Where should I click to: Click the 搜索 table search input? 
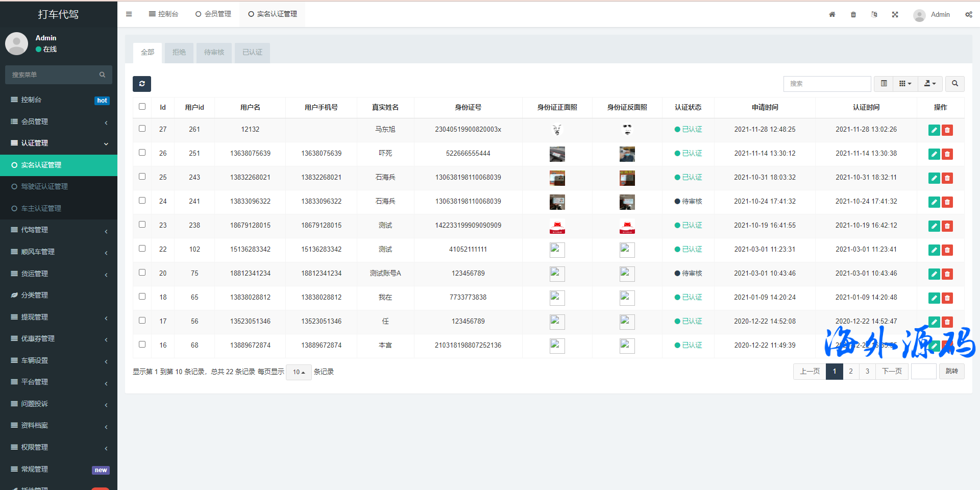tap(827, 84)
